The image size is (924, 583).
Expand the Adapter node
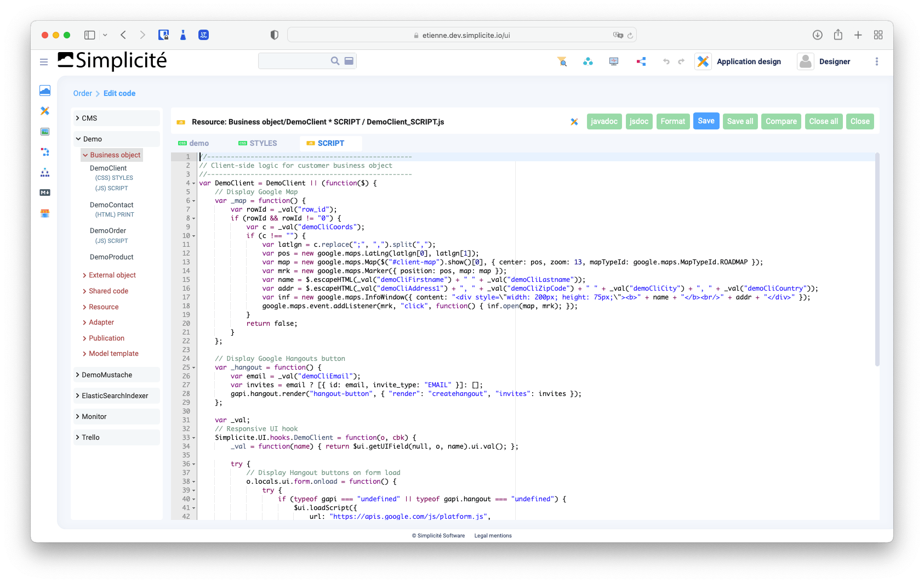pyautogui.click(x=98, y=322)
